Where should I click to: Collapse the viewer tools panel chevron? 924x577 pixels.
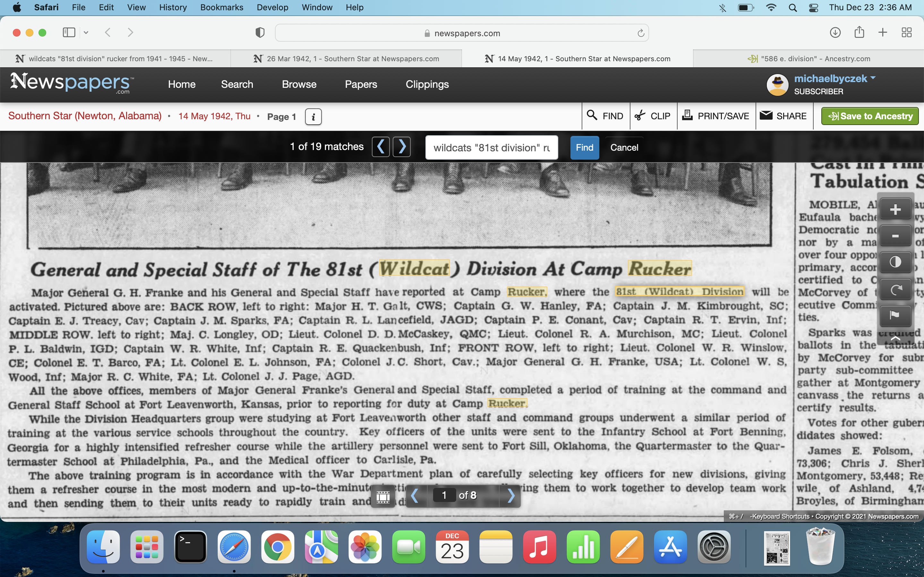coord(895,338)
